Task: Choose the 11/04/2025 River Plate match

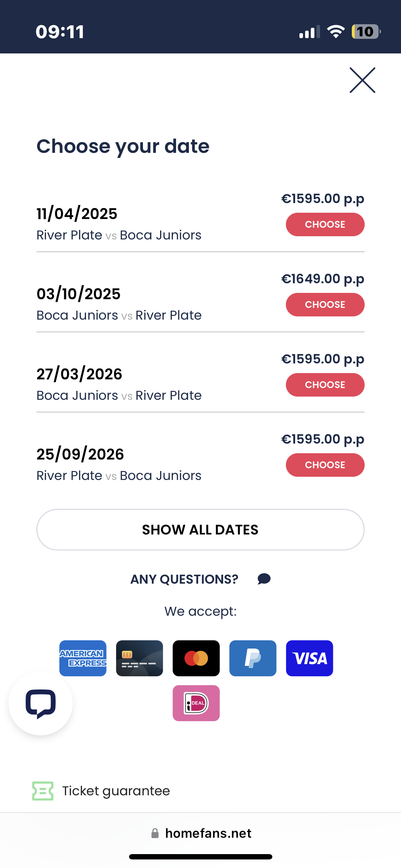Action: tap(325, 224)
